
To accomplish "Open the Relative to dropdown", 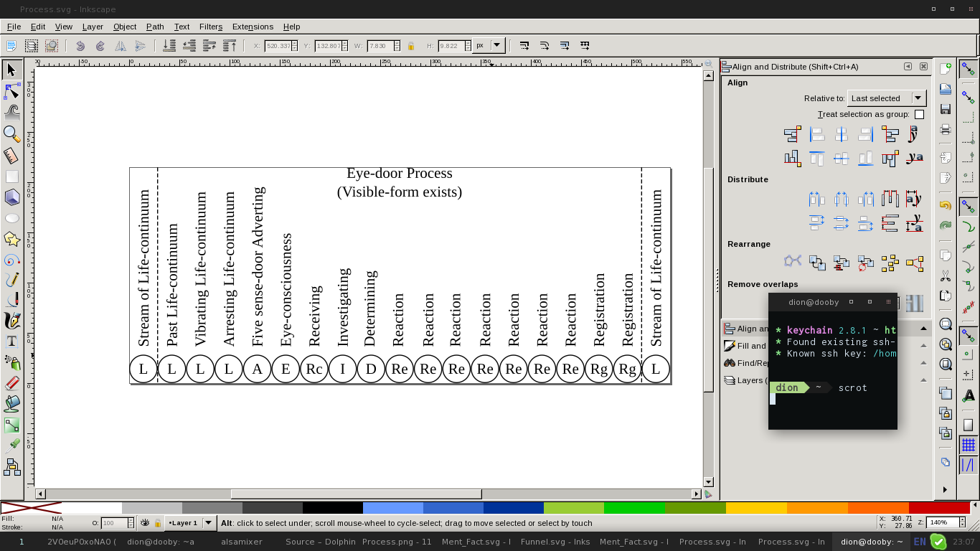I will (887, 98).
